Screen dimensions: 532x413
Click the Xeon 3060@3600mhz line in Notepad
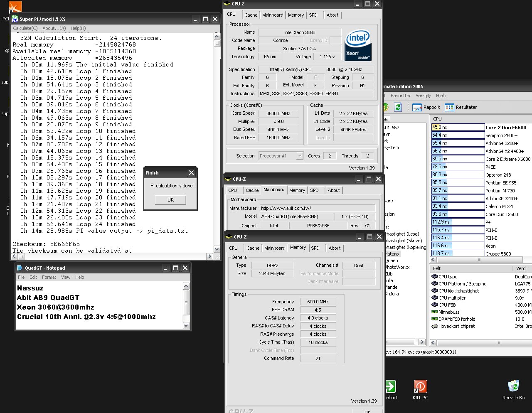click(x=56, y=307)
